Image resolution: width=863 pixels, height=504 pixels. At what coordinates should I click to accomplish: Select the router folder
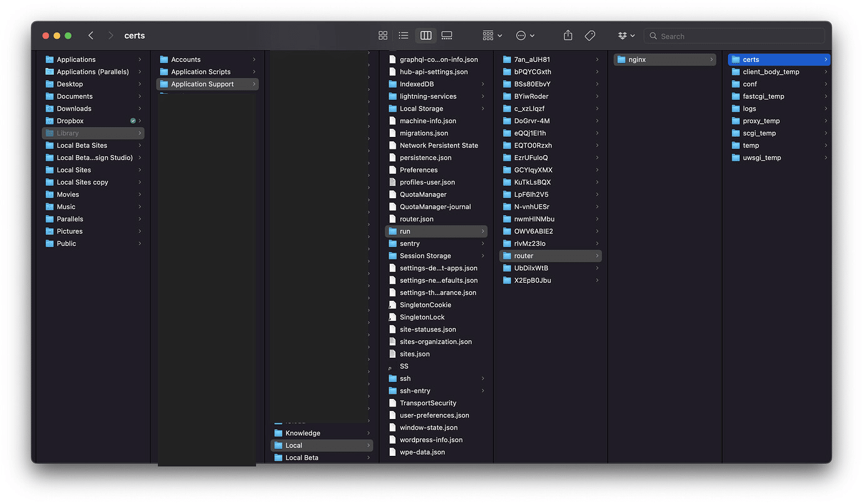point(550,256)
